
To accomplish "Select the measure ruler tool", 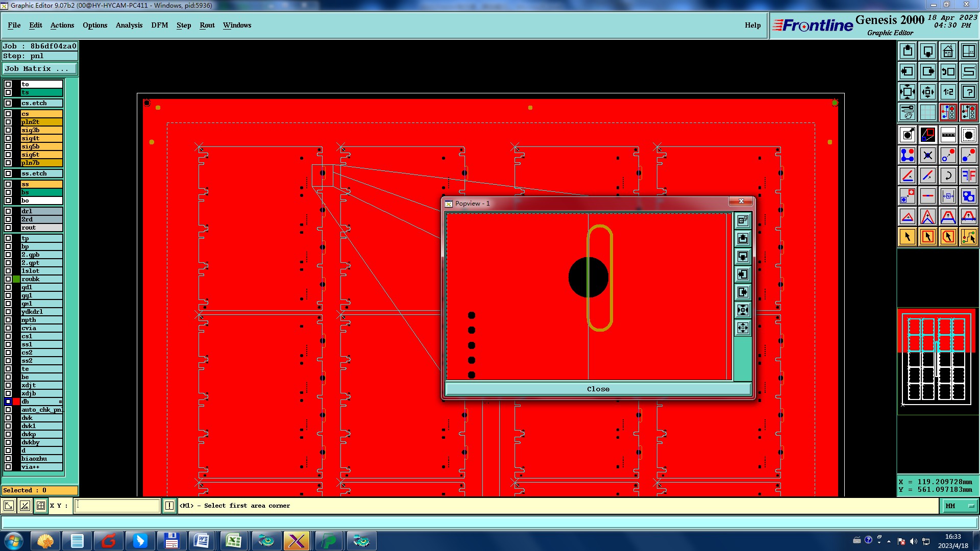I will (x=948, y=135).
